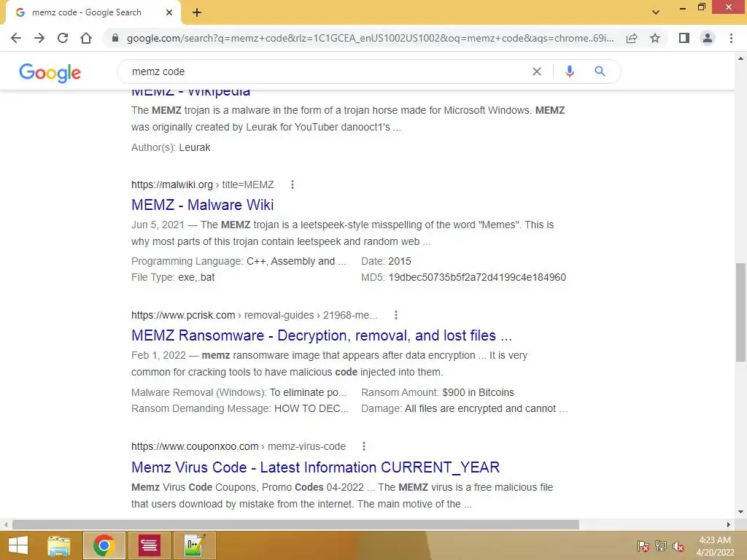The image size is (747, 560).
Task: Click the '$900 in Bitcoins' ransom amount
Action: (479, 392)
